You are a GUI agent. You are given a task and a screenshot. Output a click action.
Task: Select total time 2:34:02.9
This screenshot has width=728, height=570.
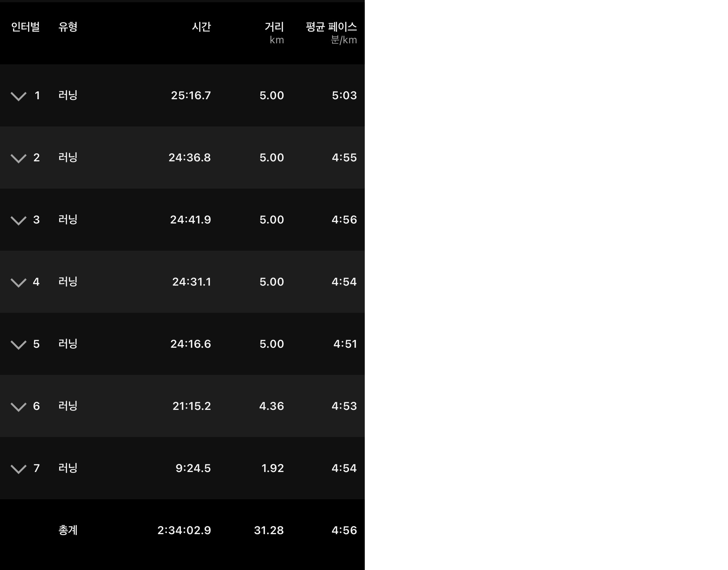(184, 530)
